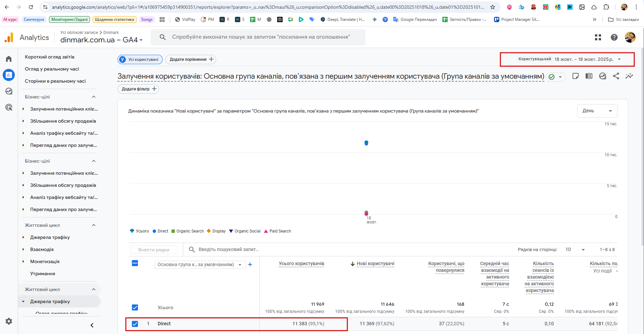Viewport: 644px width, 334px height.
Task: Add a secondary dimension with plus icon
Action: 250,264
